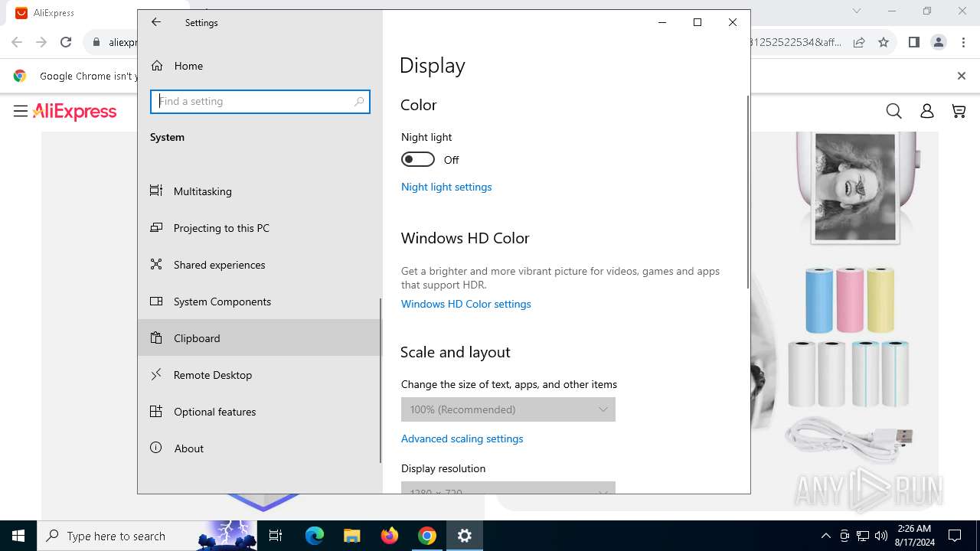Open the About page in Settings
The width and height of the screenshot is (980, 551).
[x=260, y=448]
